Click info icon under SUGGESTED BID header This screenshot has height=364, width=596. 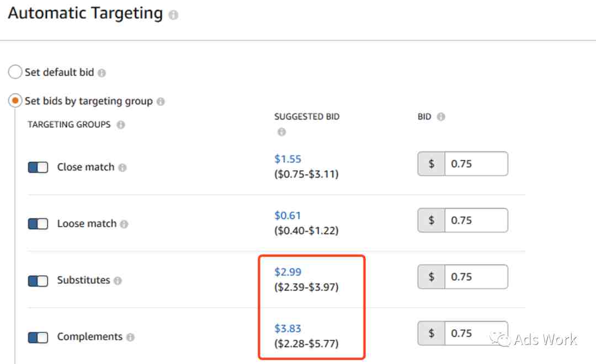[x=281, y=132]
